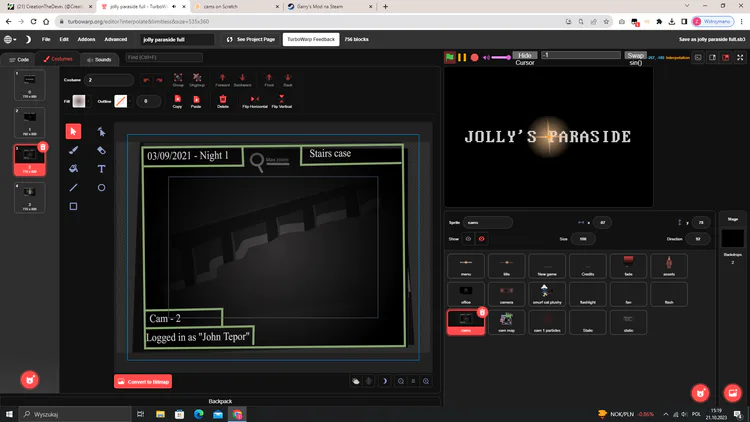Select the Line tool
Screen dimensions: 750x422
point(73,188)
